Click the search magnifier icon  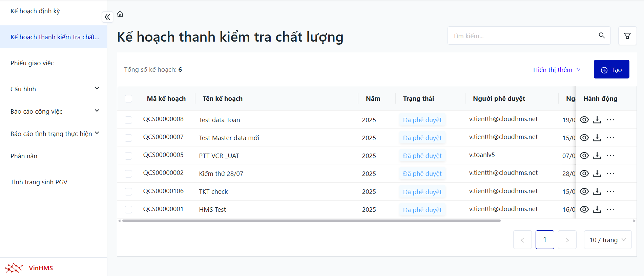pyautogui.click(x=602, y=36)
